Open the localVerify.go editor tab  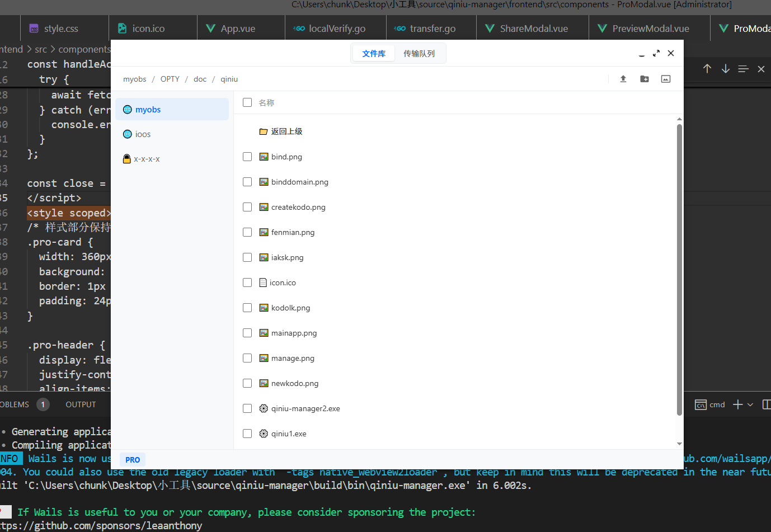click(x=337, y=29)
